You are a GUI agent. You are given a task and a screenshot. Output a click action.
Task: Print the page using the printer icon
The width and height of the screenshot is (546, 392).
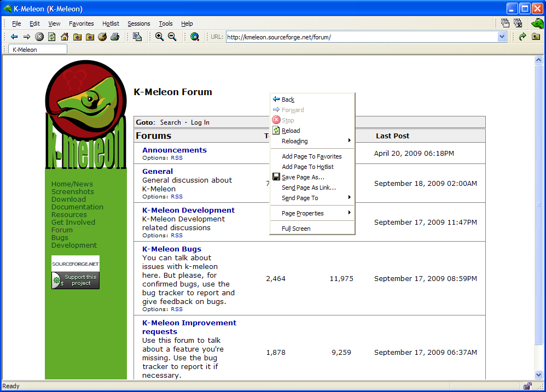[x=115, y=37]
